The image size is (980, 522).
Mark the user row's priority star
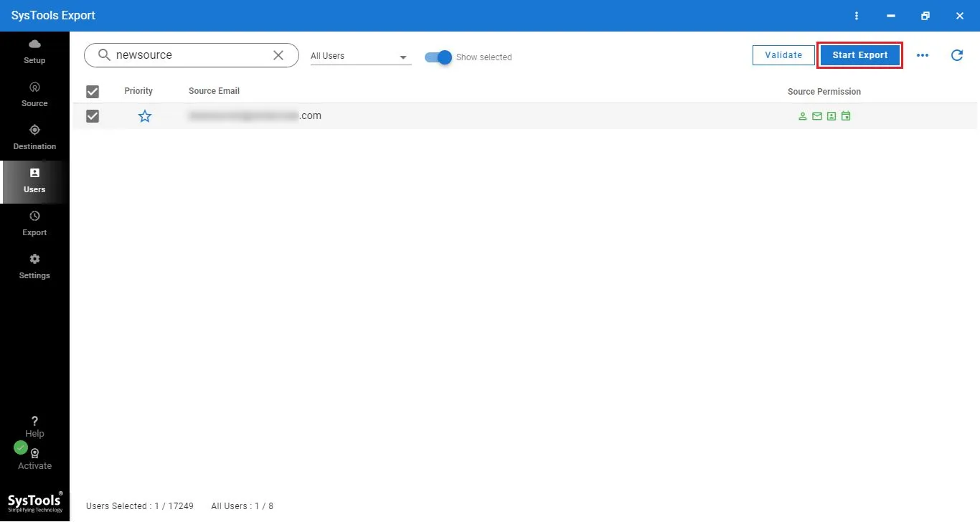coord(145,116)
